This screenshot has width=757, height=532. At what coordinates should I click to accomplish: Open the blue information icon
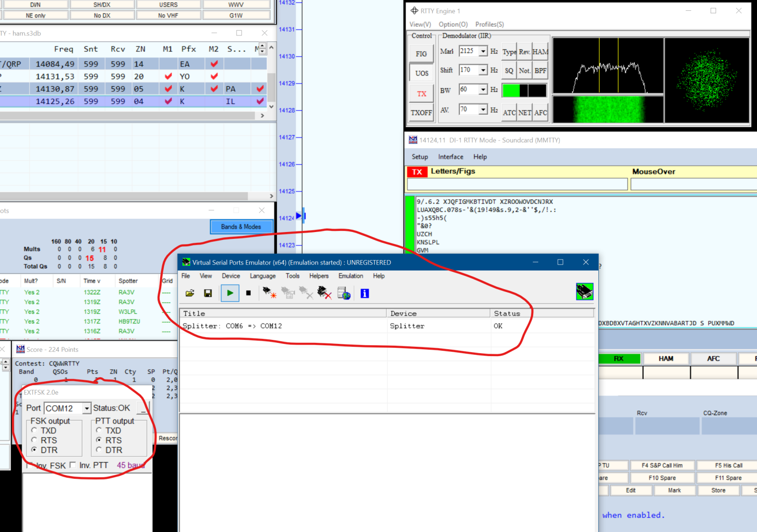coord(365,294)
